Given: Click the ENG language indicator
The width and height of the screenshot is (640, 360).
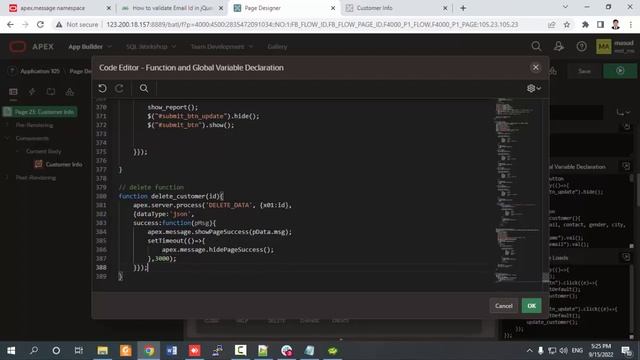Looking at the screenshot, I should point(577,350).
